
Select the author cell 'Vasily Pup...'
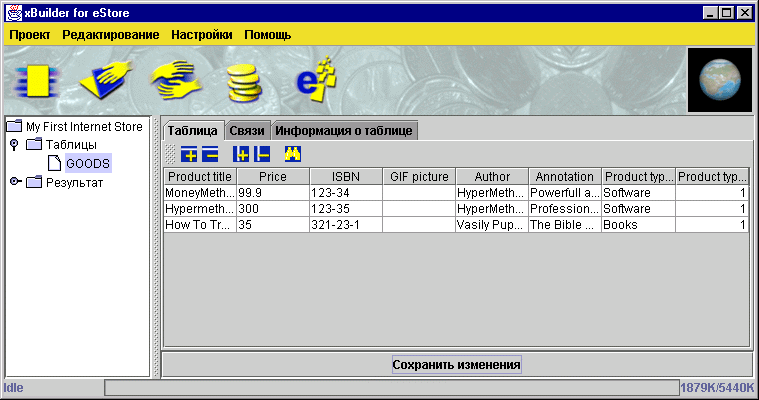pos(492,225)
